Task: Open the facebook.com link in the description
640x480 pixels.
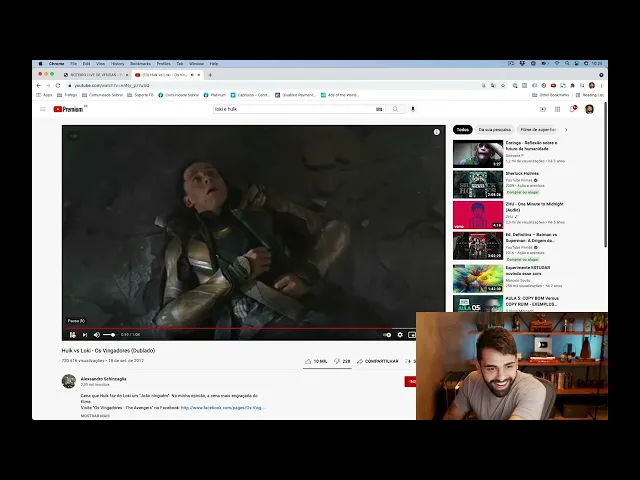Action: click(223, 408)
